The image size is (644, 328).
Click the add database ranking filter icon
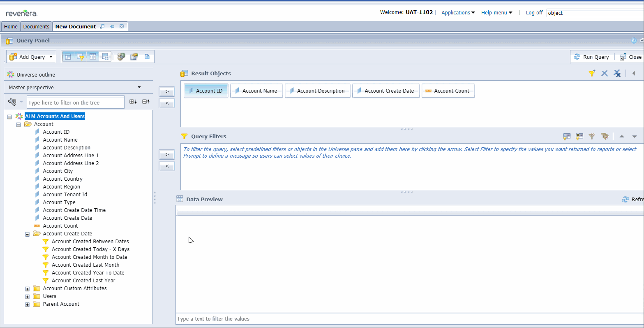pyautogui.click(x=579, y=136)
